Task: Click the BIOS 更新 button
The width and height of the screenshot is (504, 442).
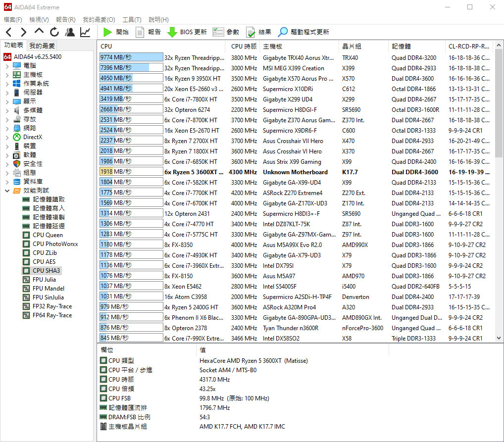Action: pos(187,32)
